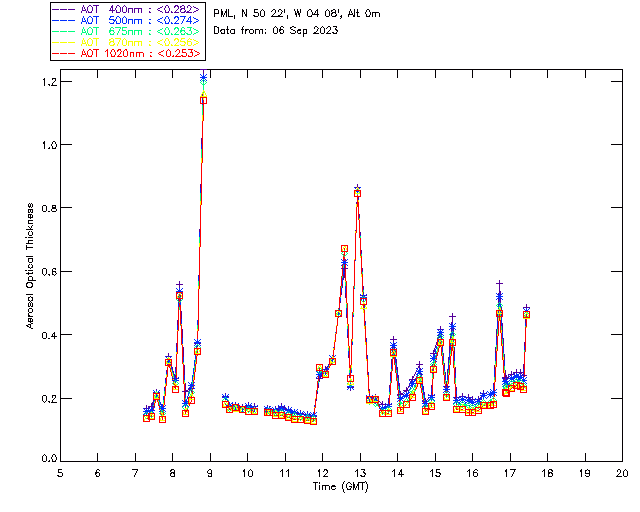
Task: Select the PML station location text
Action: pyautogui.click(x=297, y=14)
